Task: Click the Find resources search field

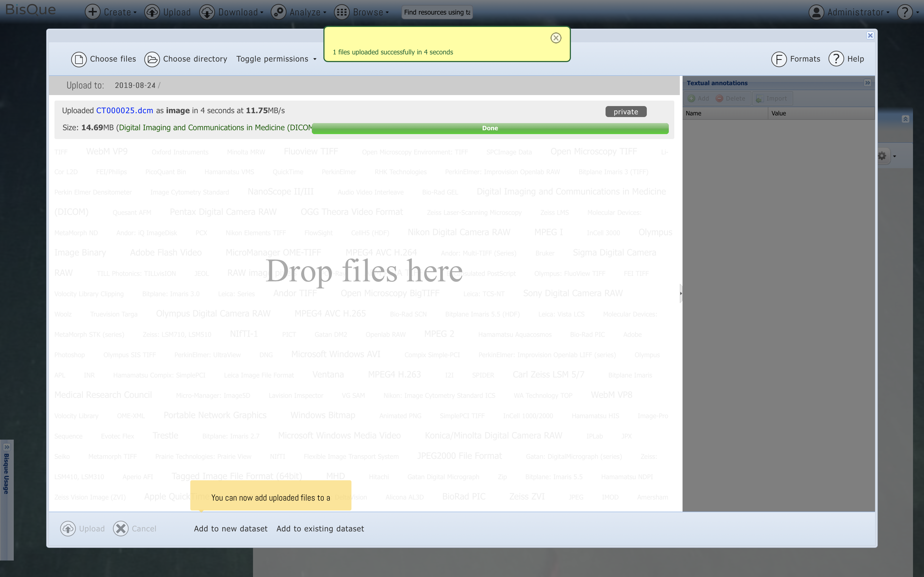Action: click(x=437, y=12)
